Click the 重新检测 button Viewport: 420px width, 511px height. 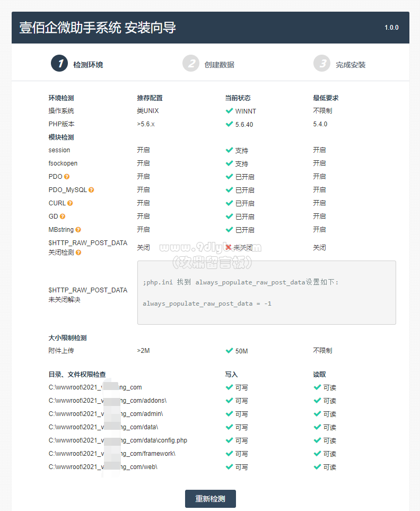(211, 499)
